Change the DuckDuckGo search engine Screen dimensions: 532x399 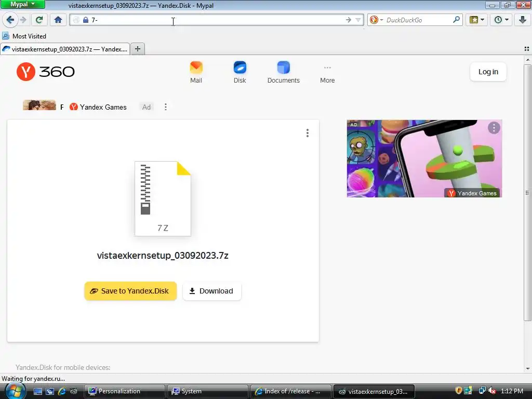376,20
